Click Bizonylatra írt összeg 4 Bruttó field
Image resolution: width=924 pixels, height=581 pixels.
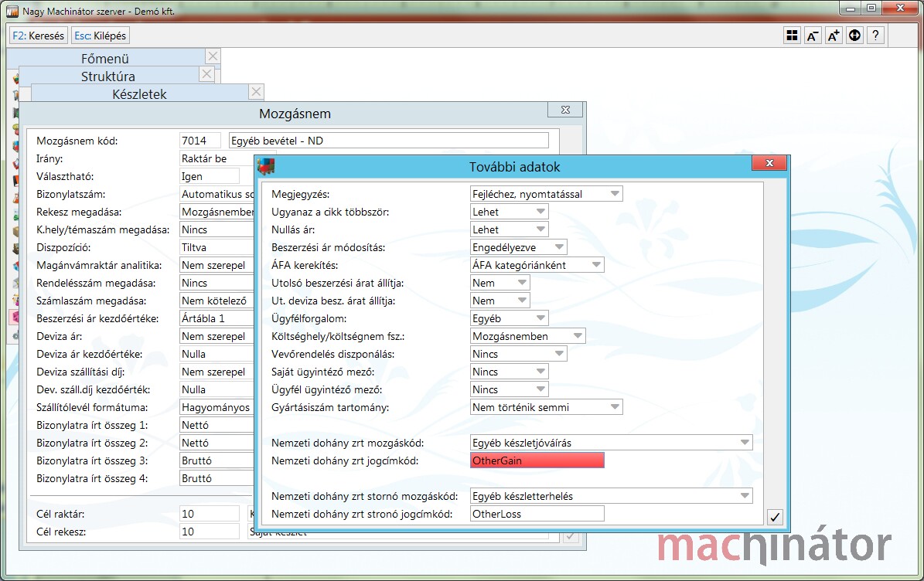(217, 478)
